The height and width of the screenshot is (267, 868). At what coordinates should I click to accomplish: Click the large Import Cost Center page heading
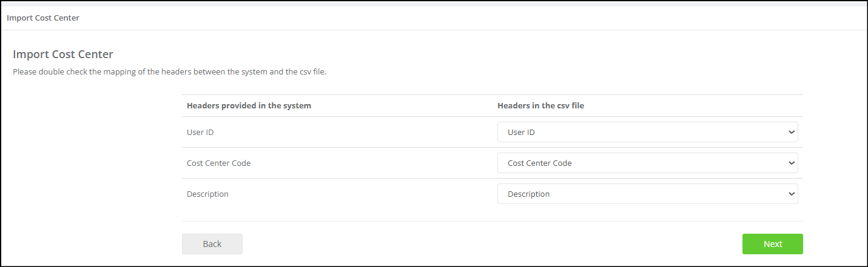(63, 54)
